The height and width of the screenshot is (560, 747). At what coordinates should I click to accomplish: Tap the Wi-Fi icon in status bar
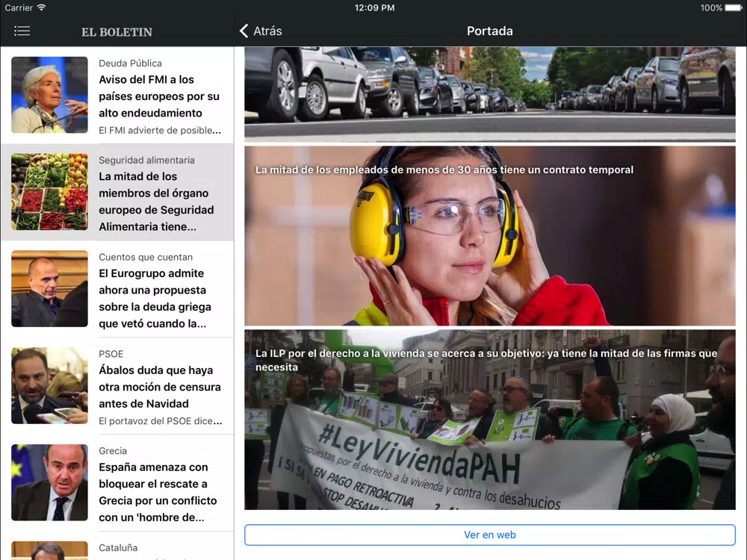pyautogui.click(x=41, y=7)
